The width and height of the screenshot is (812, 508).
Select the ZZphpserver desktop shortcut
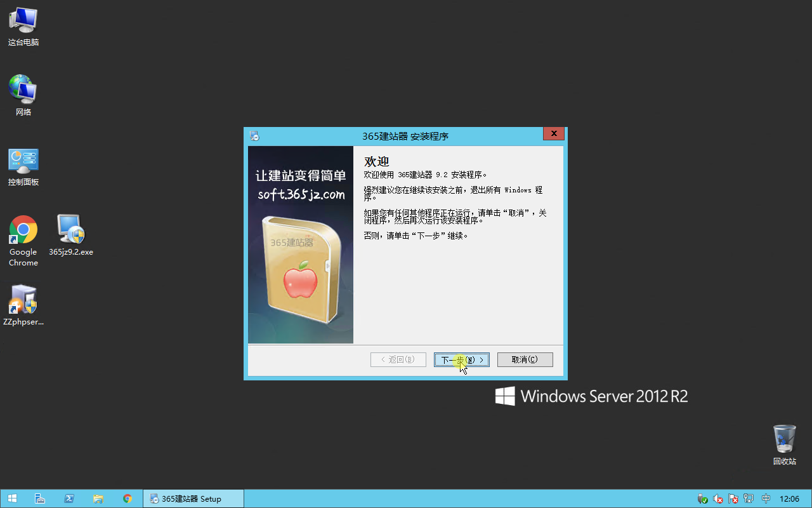point(23,305)
